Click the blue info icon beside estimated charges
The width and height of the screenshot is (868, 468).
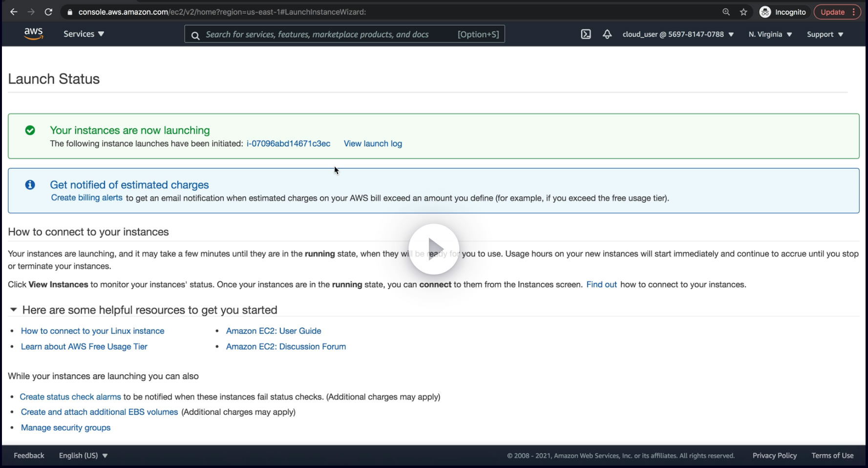tap(30, 185)
